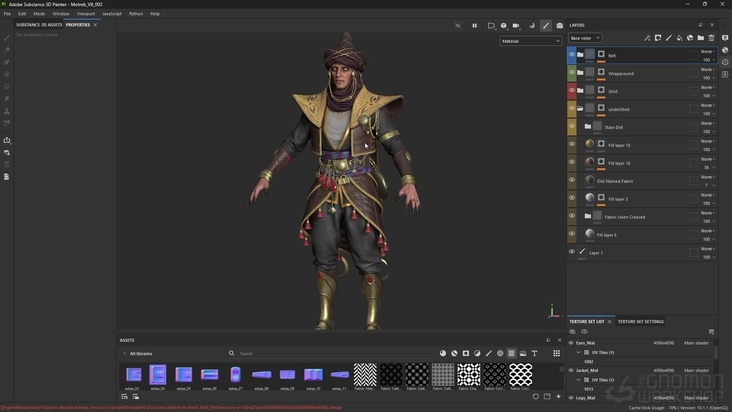732x412 pixels.
Task: Click the Assets search field
Action: (331, 354)
